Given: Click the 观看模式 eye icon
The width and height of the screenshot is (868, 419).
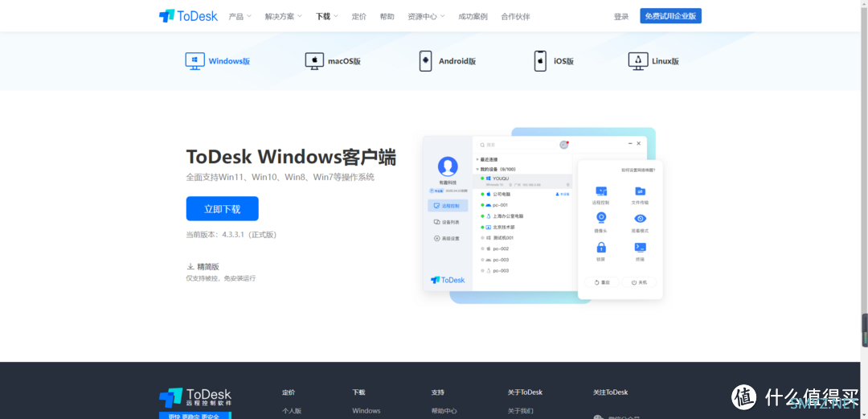Looking at the screenshot, I should coord(641,219).
